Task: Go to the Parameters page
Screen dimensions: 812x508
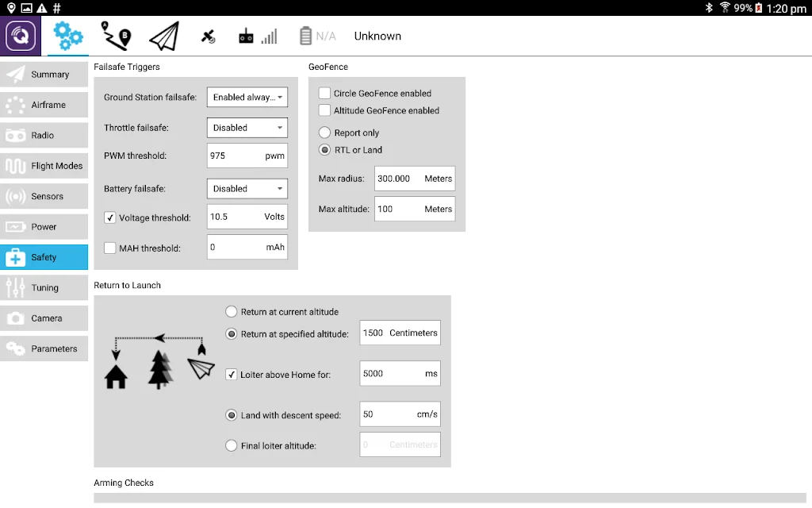Action: 44,349
